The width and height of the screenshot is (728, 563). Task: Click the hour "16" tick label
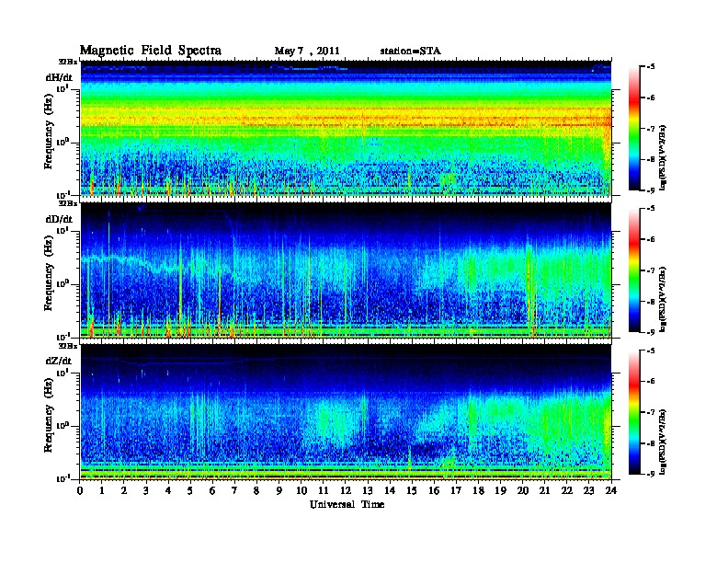click(x=434, y=490)
